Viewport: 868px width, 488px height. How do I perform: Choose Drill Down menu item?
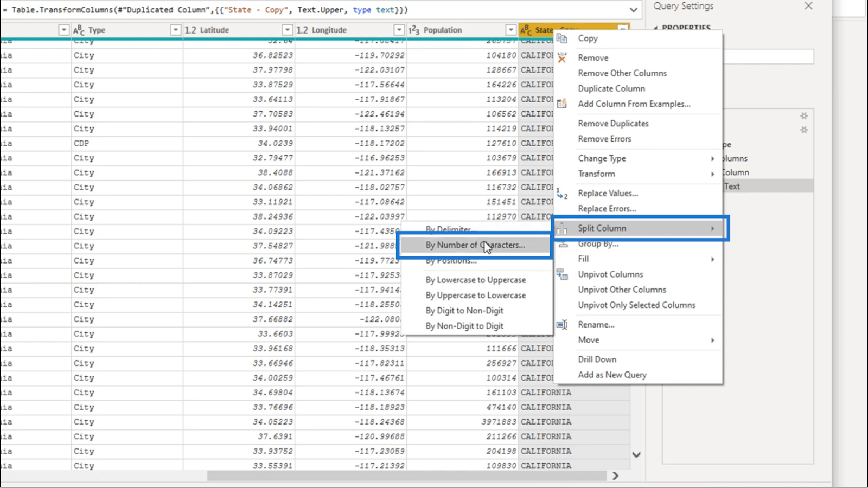pos(597,359)
